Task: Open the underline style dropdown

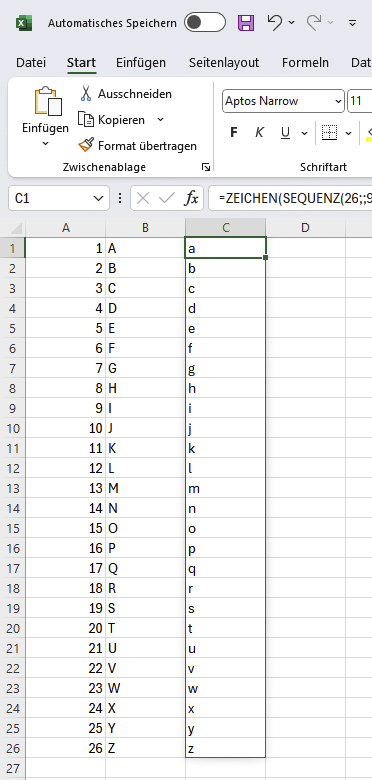Action: (x=304, y=133)
